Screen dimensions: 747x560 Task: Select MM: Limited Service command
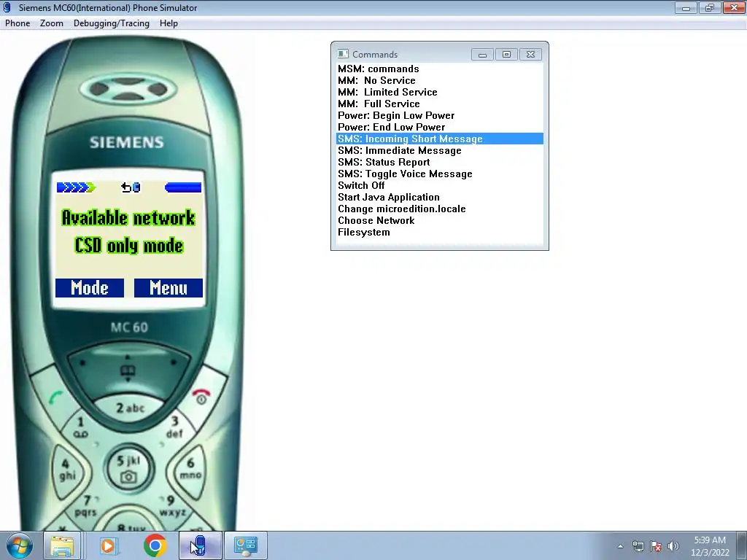(x=440, y=93)
